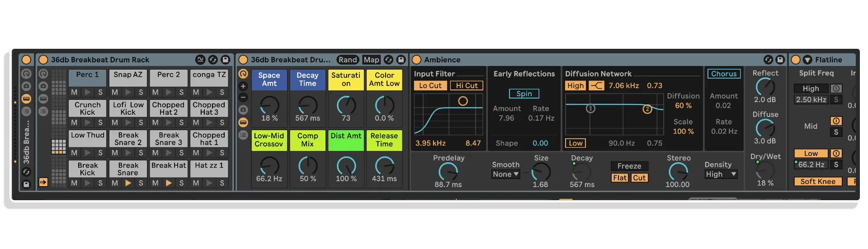Select the highlighted pad overview grid section
868x249 pixels.
tap(59, 146)
